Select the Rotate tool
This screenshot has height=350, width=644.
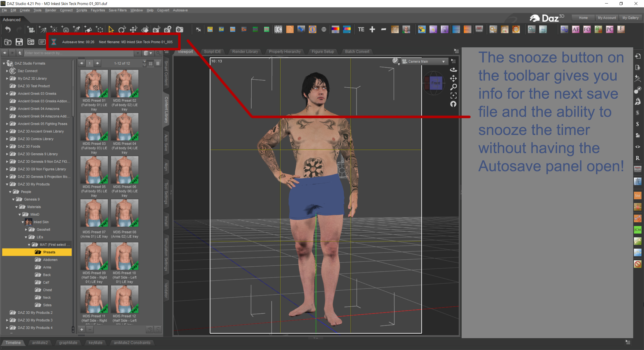click(x=122, y=29)
